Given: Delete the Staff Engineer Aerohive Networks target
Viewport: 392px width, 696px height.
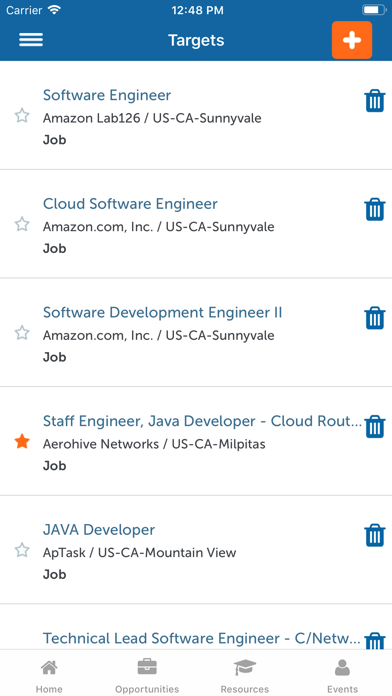Looking at the screenshot, I should point(375,427).
